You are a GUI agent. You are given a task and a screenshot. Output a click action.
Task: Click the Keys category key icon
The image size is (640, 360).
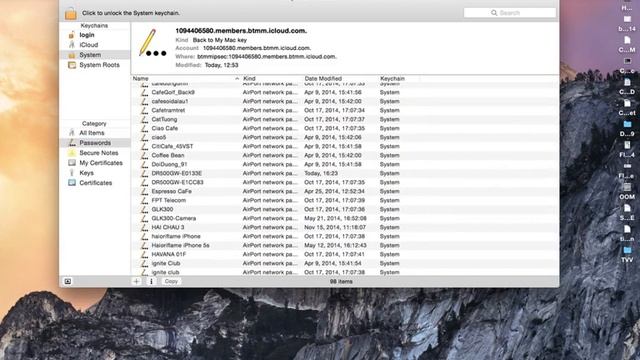(72, 173)
